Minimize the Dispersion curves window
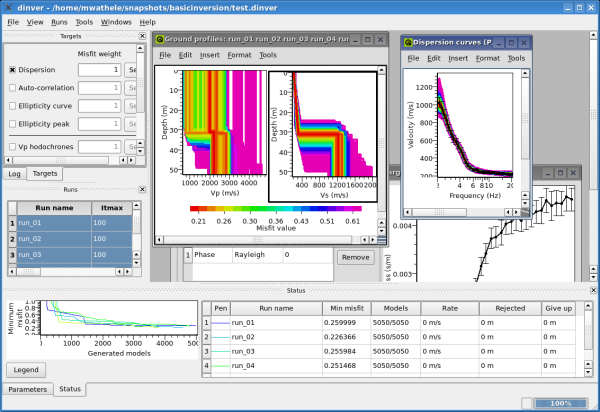Viewport: 600px width, 412px height. (499, 43)
